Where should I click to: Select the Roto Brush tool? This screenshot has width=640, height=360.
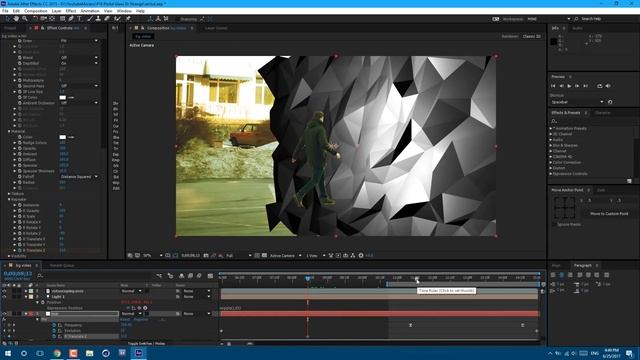118,19
